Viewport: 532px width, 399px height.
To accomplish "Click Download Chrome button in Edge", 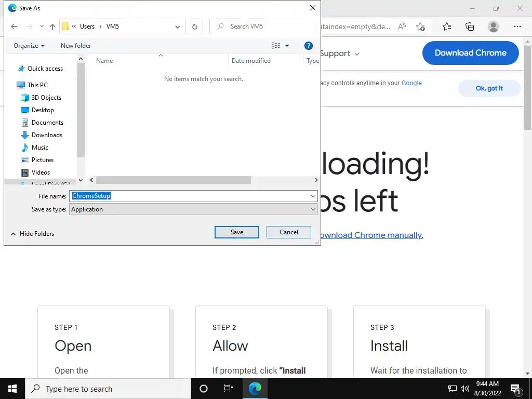I will click(x=470, y=53).
